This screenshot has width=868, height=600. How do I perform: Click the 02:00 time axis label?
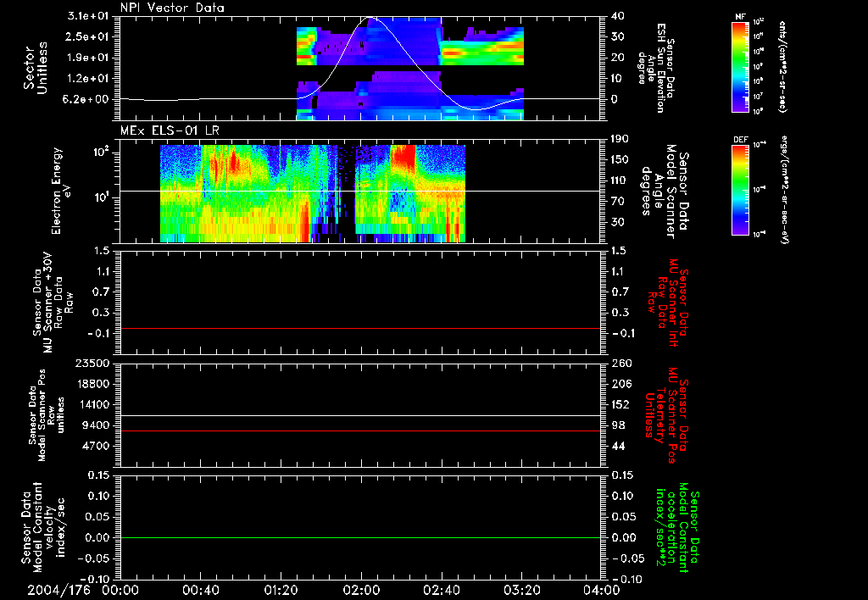(361, 590)
